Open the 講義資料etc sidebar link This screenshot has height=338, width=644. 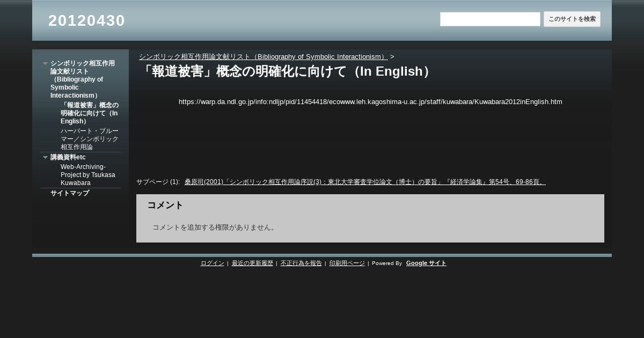click(x=68, y=157)
